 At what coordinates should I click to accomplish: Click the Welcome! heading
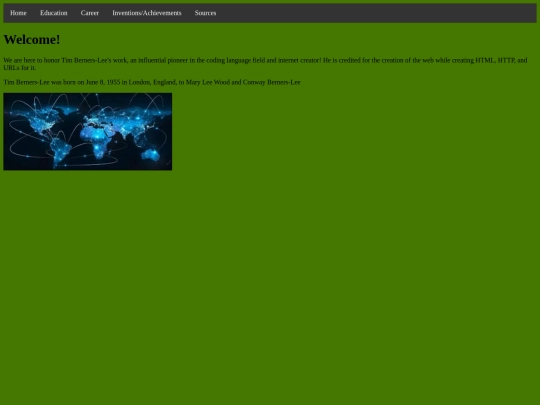[x=32, y=40]
